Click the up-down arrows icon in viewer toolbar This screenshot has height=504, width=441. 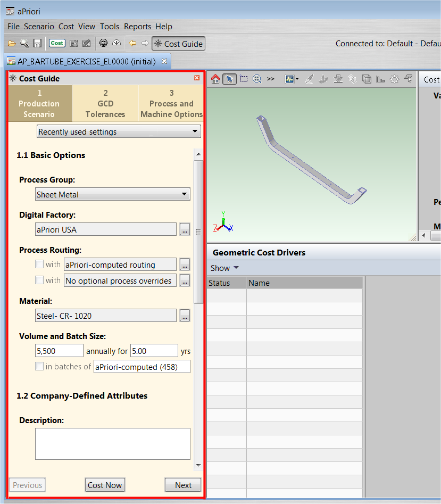(x=352, y=79)
